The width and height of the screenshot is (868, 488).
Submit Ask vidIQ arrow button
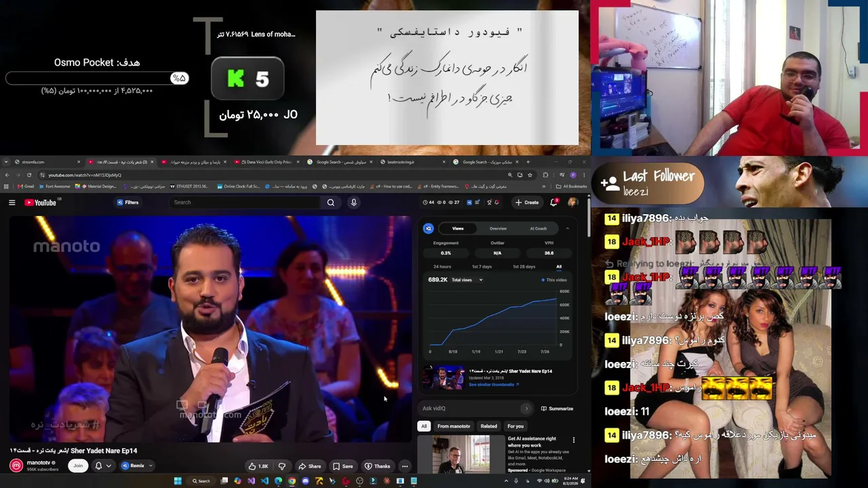[526, 409]
